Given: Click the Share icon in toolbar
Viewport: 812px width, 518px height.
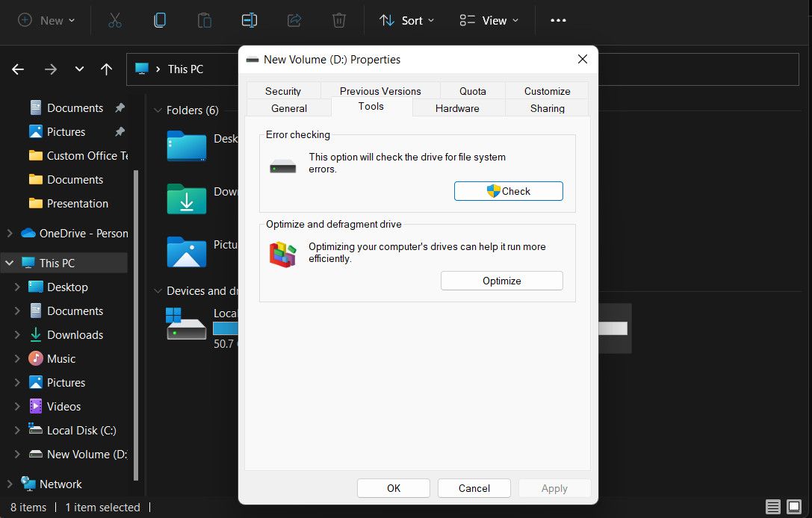Looking at the screenshot, I should click(x=294, y=21).
